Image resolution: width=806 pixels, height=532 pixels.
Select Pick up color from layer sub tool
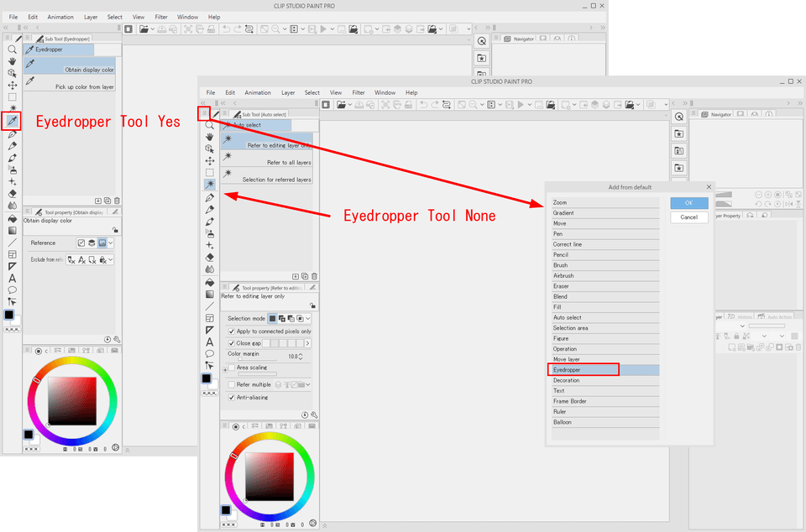click(70, 83)
